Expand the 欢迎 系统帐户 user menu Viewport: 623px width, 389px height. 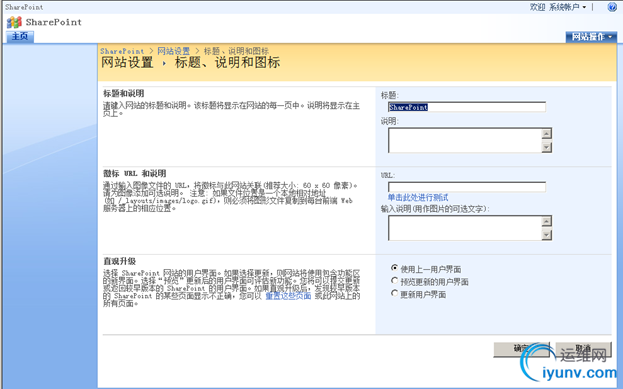pos(558,7)
